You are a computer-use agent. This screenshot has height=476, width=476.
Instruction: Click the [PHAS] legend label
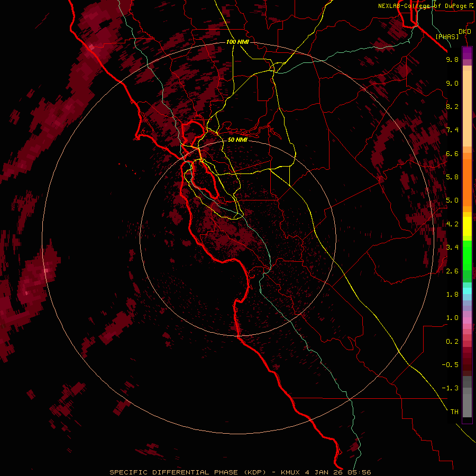[447, 37]
